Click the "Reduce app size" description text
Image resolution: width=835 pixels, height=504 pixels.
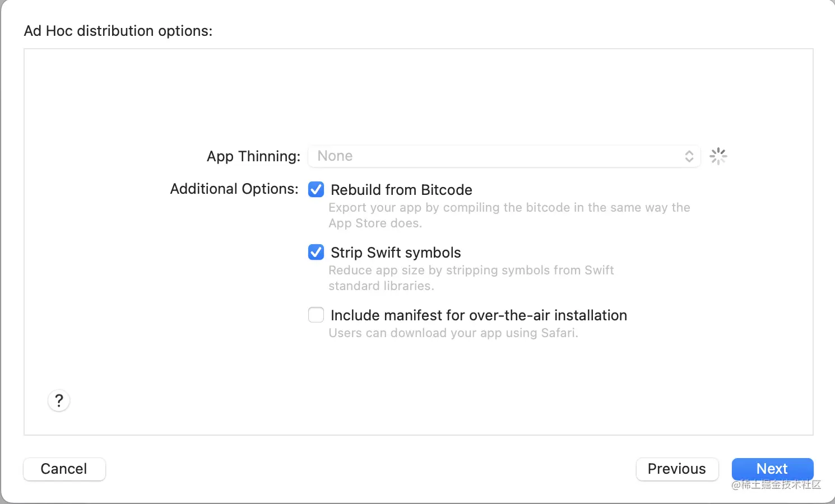click(x=471, y=278)
